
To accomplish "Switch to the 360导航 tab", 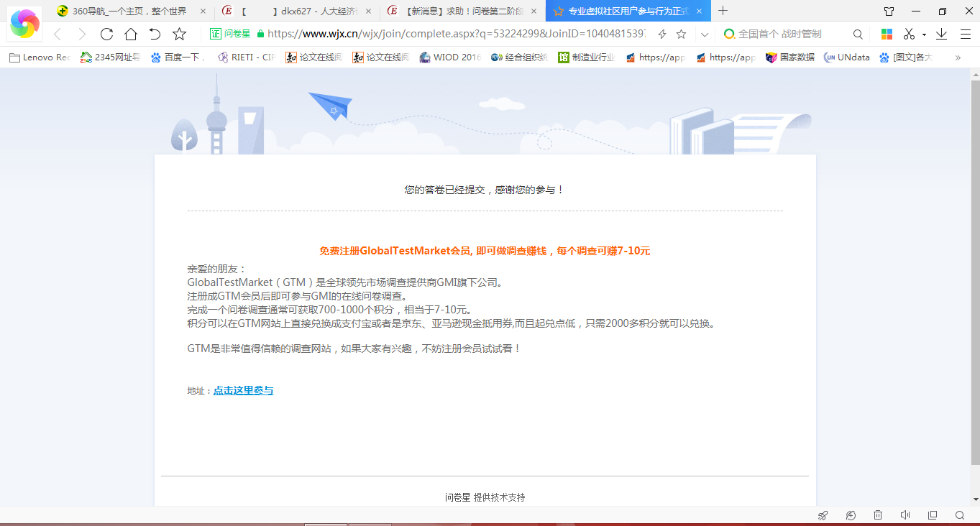I will 129,11.
